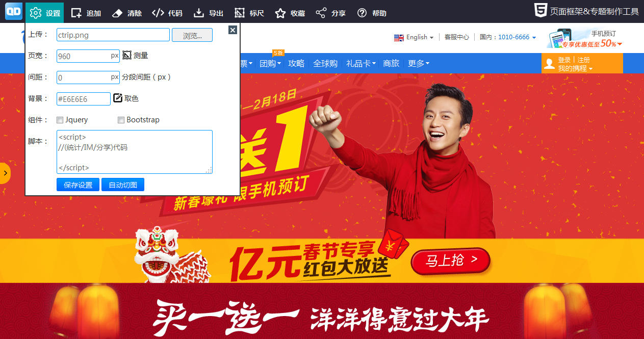The width and height of the screenshot is (644, 339).
Task: Open the 全球购 nav item
Action: point(325,63)
